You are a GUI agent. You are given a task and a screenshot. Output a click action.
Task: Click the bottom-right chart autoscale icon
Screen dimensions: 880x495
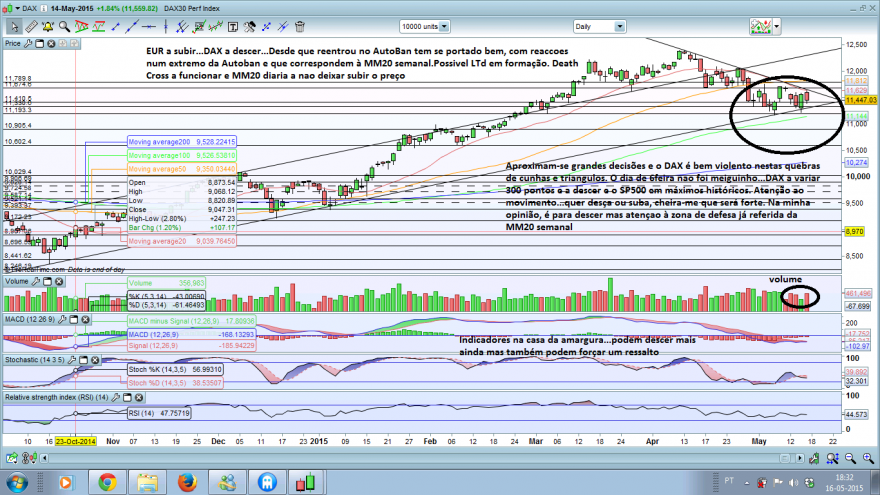tap(814, 459)
